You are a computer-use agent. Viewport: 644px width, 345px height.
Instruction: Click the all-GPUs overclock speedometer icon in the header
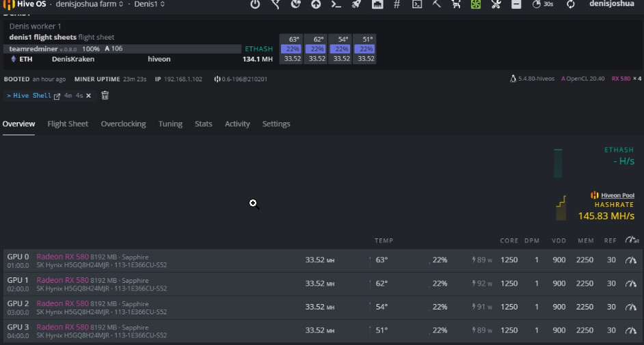pyautogui.click(x=632, y=240)
